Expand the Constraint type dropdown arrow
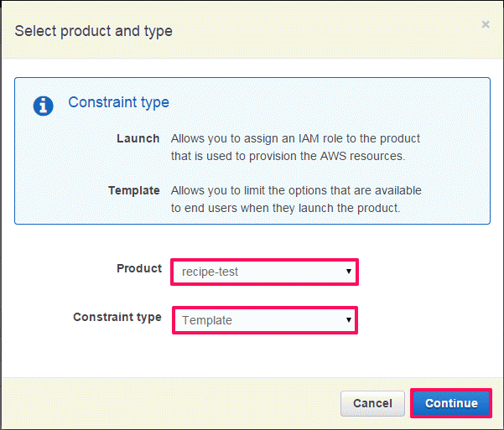504x430 pixels. click(x=348, y=320)
